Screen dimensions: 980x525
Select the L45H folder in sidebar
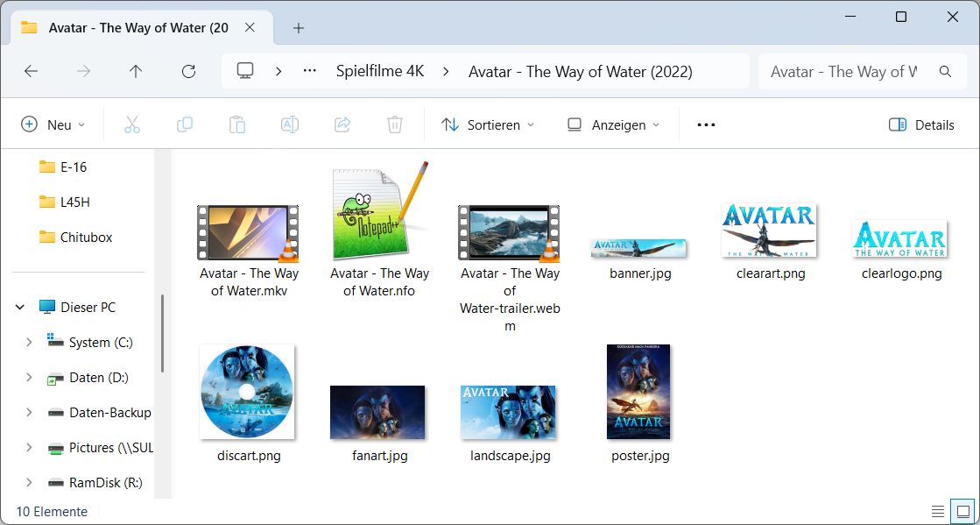click(x=64, y=202)
